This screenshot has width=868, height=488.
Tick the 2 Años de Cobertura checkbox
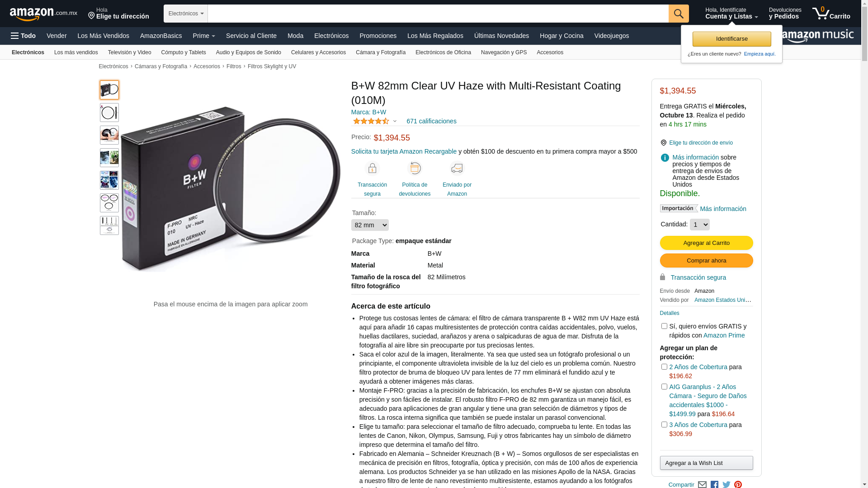664,367
